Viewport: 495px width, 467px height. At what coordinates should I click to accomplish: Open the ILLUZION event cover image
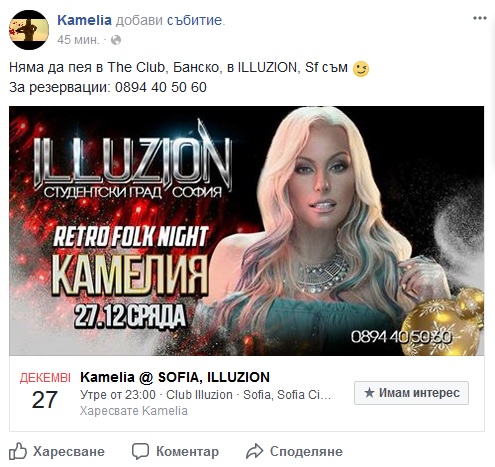point(246,231)
